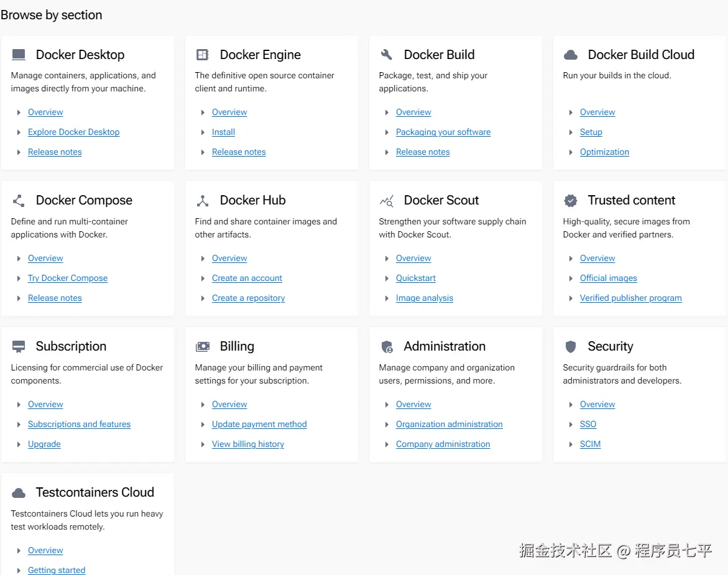Screen dimensions: 728x575
Task: Click the Security shield icon
Action: [x=570, y=346]
